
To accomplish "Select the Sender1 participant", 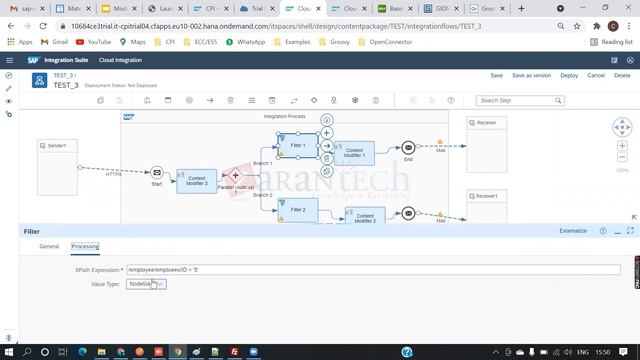I will (x=57, y=167).
